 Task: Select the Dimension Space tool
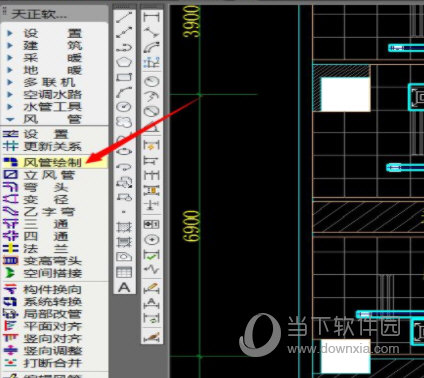152,191
